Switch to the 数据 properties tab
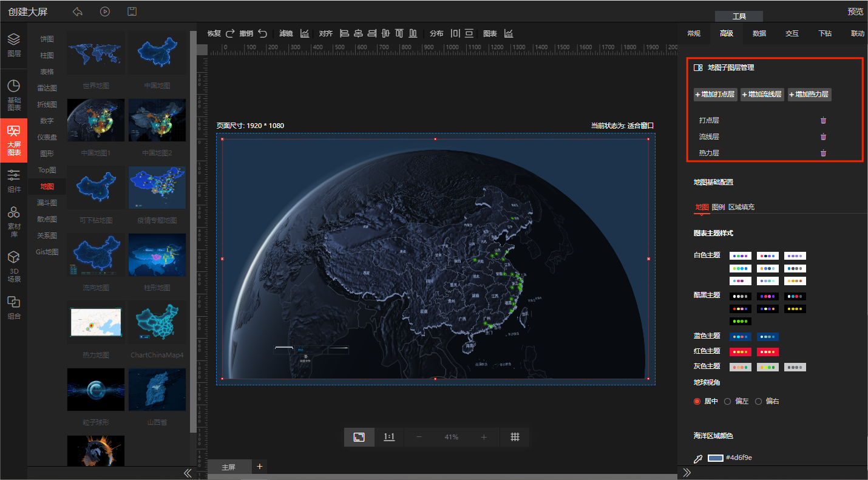The width and height of the screenshot is (868, 480). click(759, 33)
